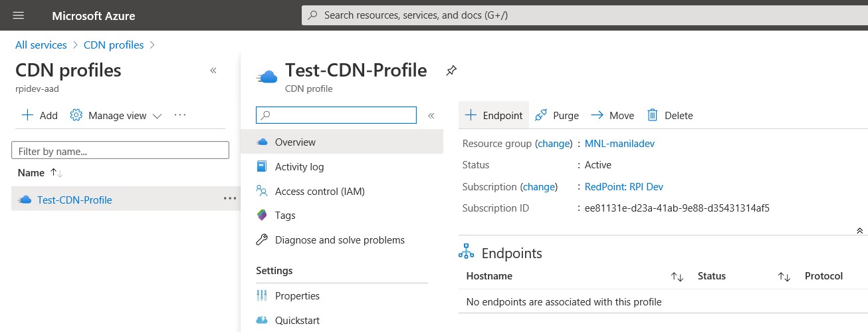
Task: Open the Quickstart page
Action: point(297,321)
